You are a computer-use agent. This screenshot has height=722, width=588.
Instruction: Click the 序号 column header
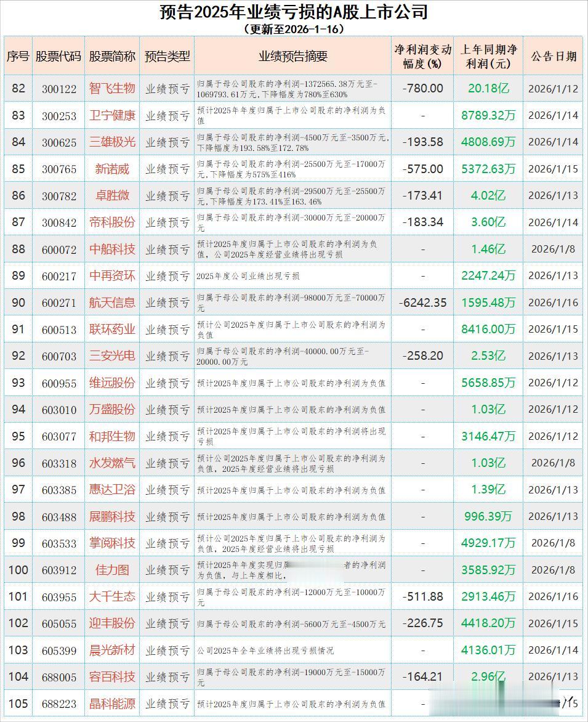click(18, 56)
